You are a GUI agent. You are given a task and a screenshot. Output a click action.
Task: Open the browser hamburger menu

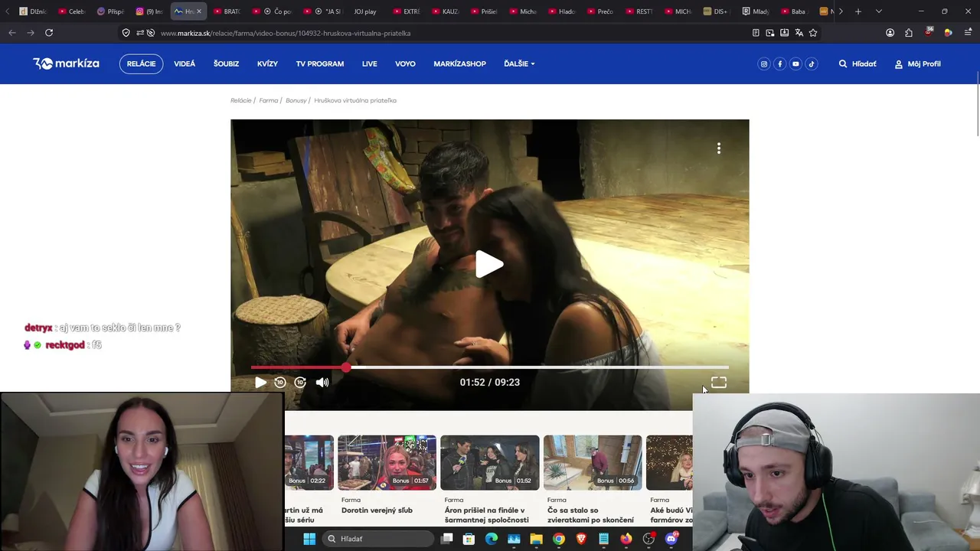(968, 33)
